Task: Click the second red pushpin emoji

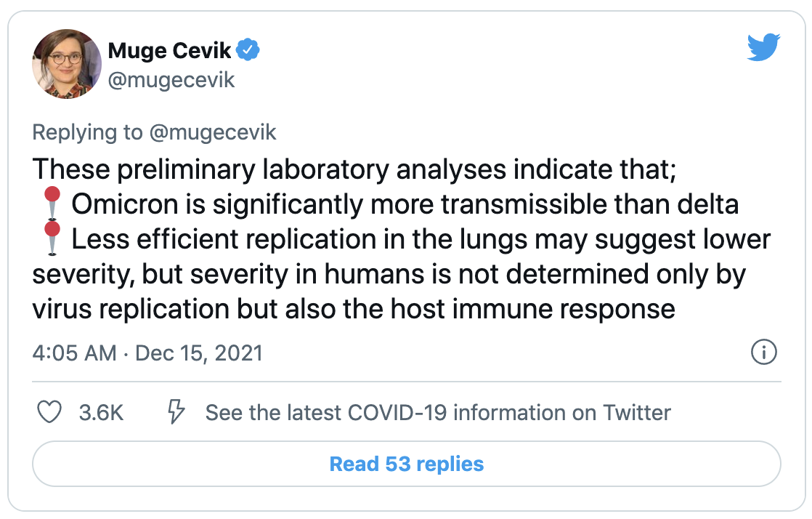Action: pyautogui.click(x=52, y=238)
